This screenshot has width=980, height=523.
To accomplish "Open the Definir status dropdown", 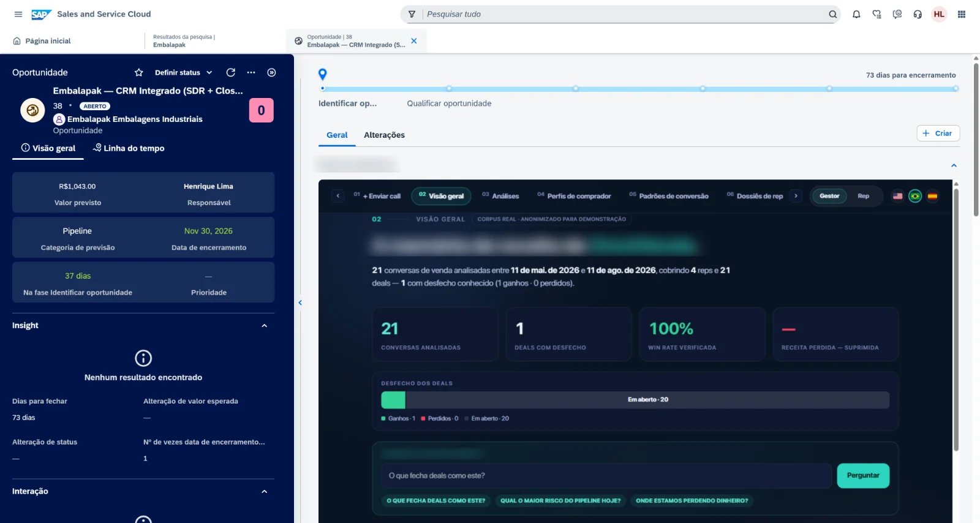I will click(x=183, y=72).
